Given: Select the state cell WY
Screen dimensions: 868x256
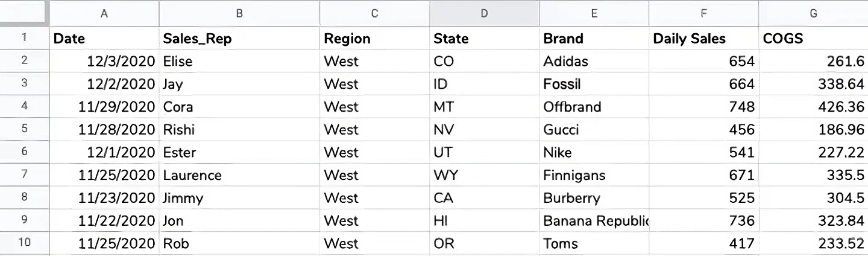Looking at the screenshot, I should [484, 175].
